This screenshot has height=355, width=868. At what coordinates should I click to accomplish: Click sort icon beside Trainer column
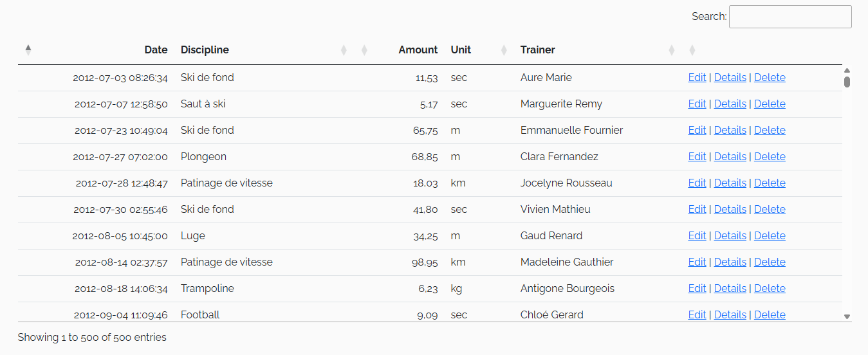click(x=672, y=50)
